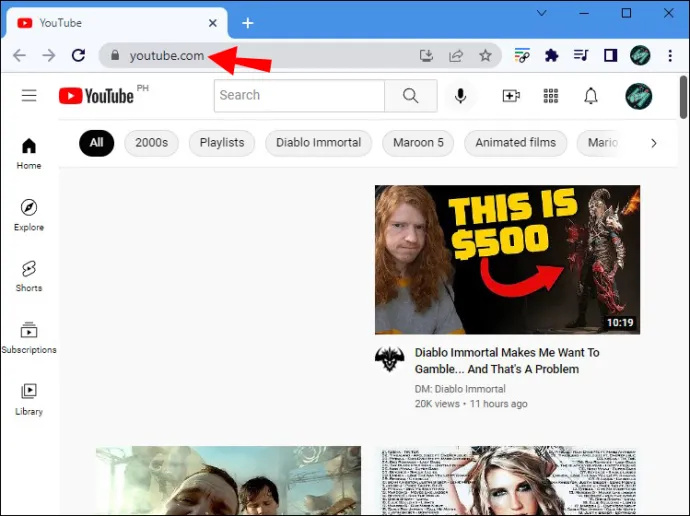Toggle browser side panel icon

point(610,55)
